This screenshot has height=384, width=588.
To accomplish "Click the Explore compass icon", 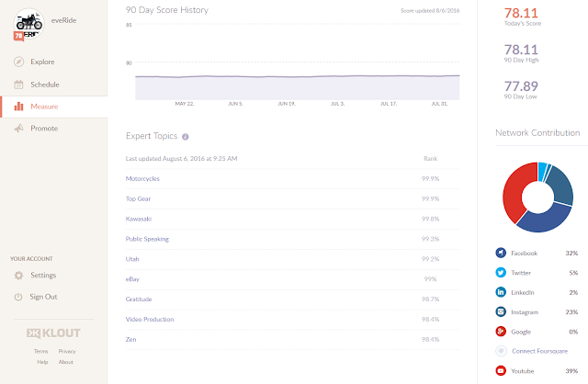I will tap(18, 62).
